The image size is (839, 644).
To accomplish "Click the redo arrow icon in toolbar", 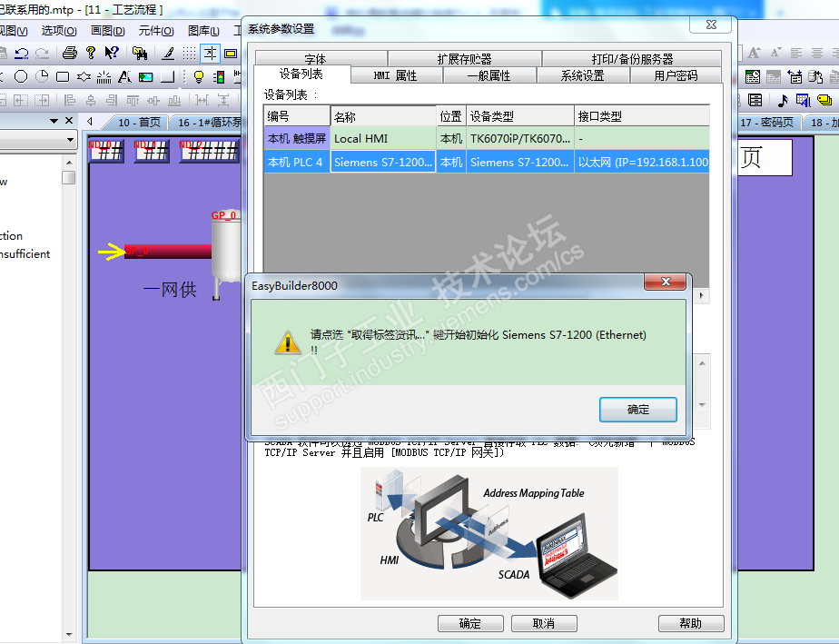I will [x=42, y=53].
